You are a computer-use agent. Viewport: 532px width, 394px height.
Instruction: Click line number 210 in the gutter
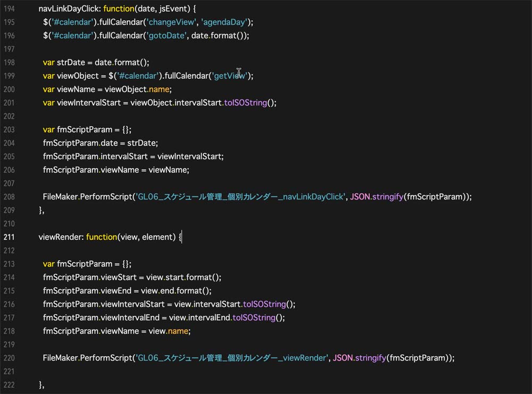[x=9, y=224]
